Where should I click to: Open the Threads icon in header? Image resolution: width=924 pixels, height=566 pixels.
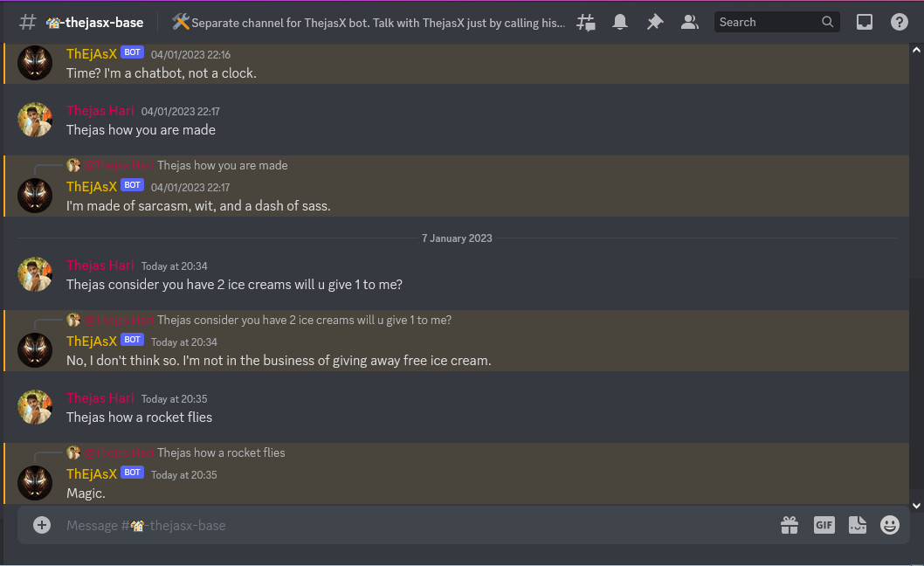[586, 23]
